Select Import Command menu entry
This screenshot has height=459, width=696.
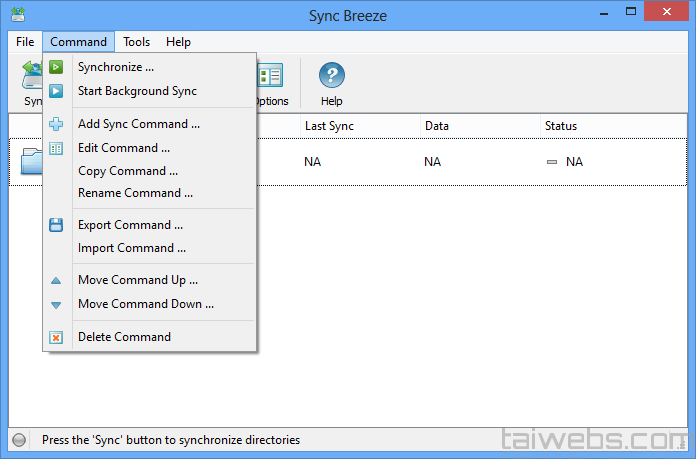point(131,248)
